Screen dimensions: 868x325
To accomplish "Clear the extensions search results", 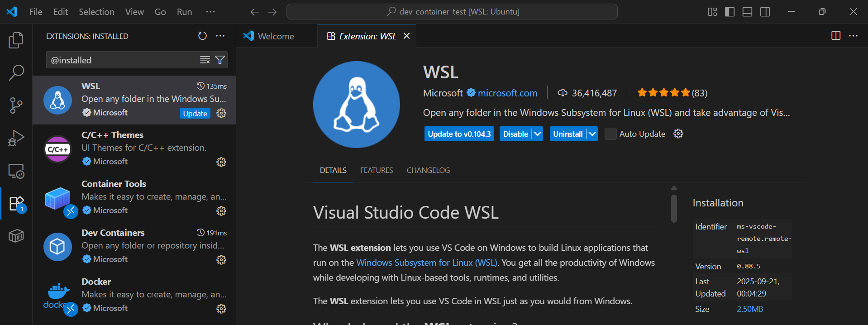I will [x=205, y=60].
